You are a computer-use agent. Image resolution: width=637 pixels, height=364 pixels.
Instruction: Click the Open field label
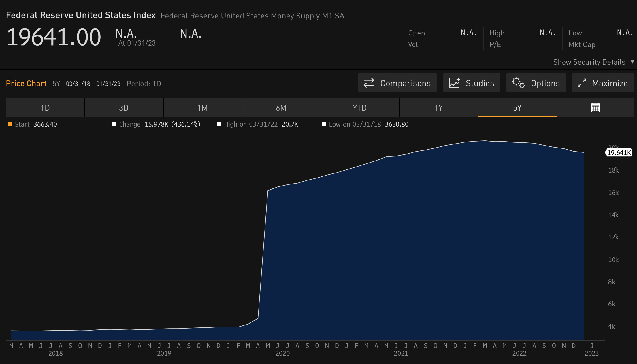click(416, 33)
